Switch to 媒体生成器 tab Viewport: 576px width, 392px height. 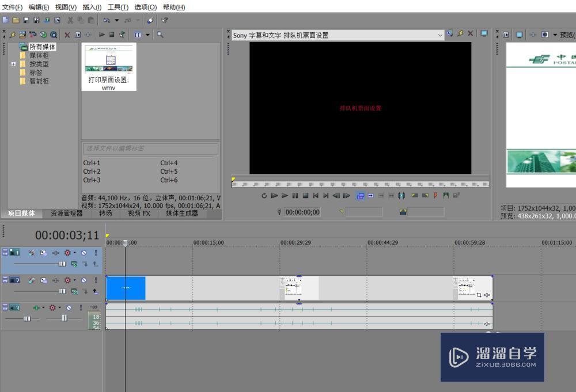coord(181,213)
